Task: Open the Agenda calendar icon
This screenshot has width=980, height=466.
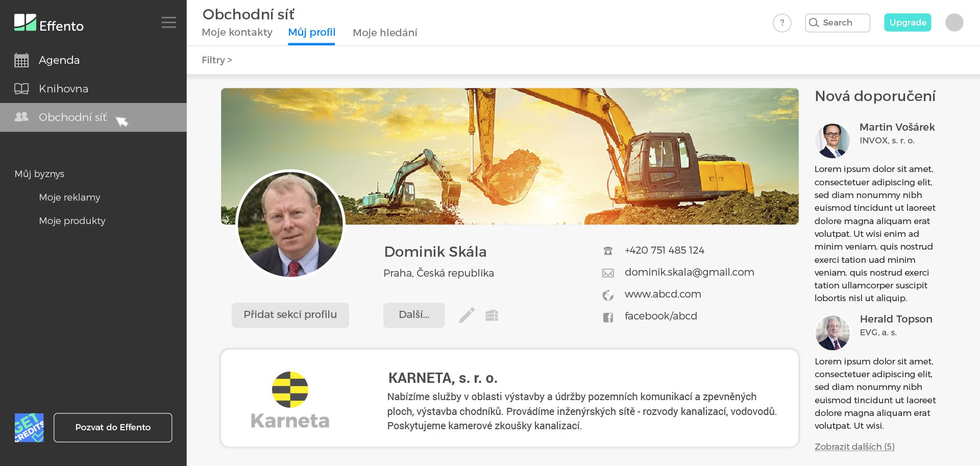Action: tap(21, 60)
